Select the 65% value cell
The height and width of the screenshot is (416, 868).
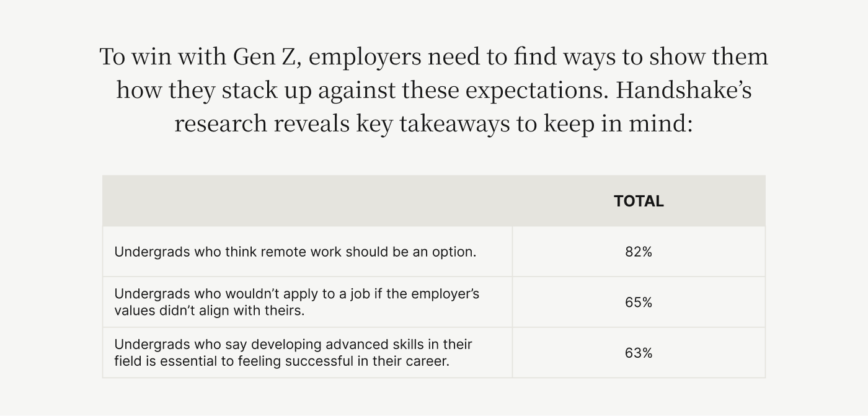(x=639, y=303)
